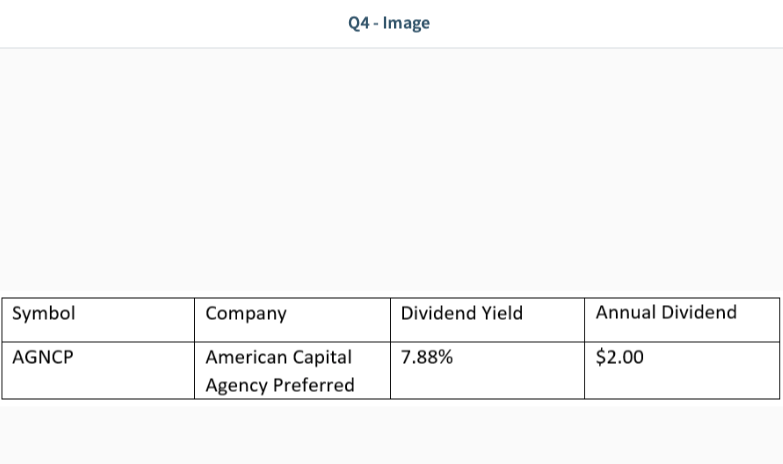This screenshot has height=464, width=783.
Task: Select the $2.00 annual dividend value
Action: pos(620,357)
